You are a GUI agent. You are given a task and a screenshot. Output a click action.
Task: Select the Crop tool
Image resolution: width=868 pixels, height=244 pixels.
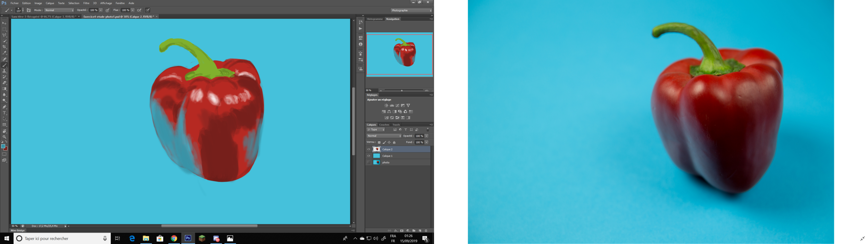coord(5,47)
